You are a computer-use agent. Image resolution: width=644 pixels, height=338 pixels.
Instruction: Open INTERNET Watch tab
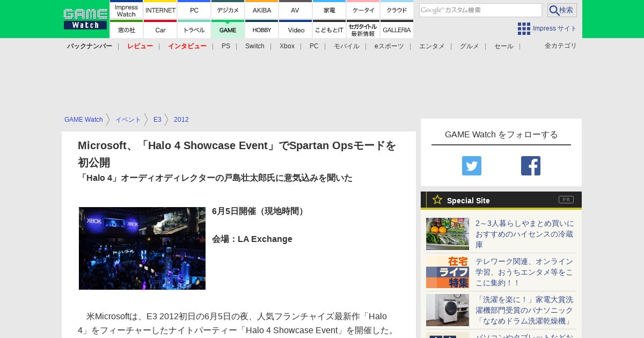click(x=160, y=9)
